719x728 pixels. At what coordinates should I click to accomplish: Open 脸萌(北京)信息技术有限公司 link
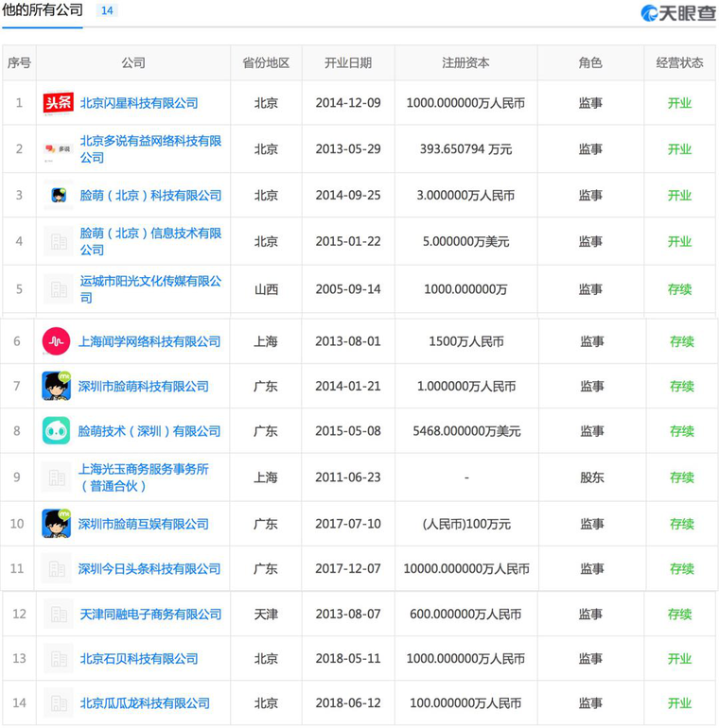coord(150,241)
